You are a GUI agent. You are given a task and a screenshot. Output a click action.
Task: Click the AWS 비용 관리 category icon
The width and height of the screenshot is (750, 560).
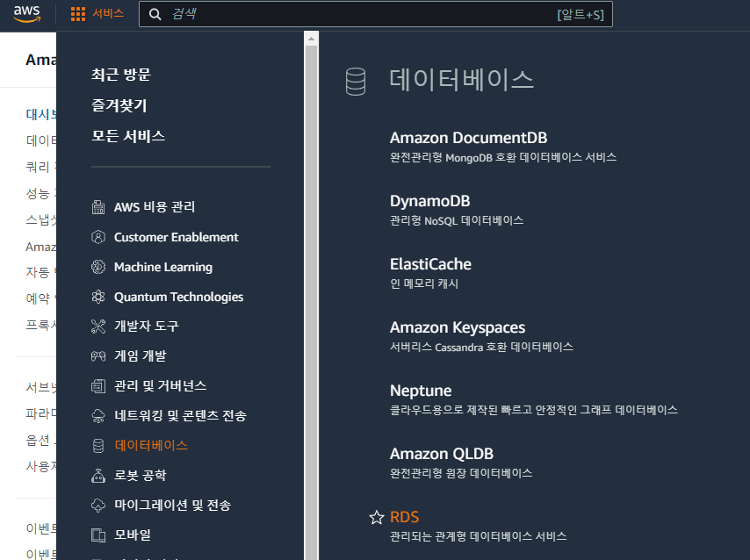point(98,207)
